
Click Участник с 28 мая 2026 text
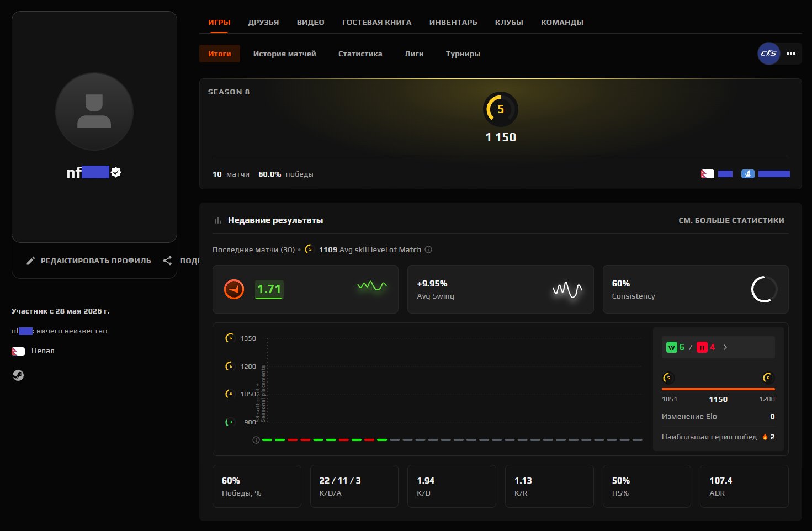(61, 311)
